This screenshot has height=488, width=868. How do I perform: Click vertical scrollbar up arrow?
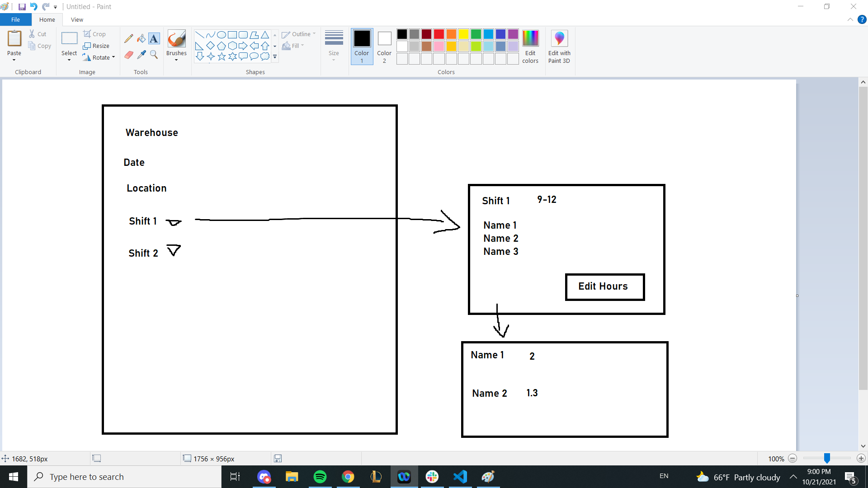pos(863,82)
